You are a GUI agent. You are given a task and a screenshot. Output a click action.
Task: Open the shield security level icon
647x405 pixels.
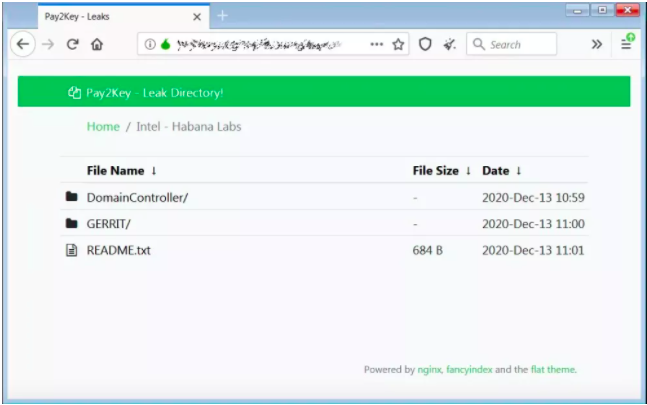pos(425,44)
